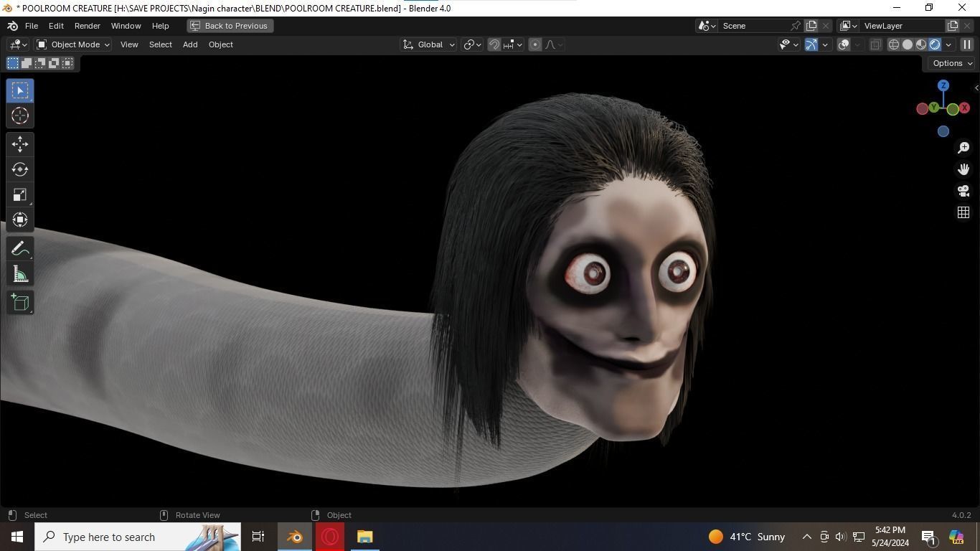Switch to solid viewport shading
Viewport: 980px width, 551px height.
pos(908,44)
